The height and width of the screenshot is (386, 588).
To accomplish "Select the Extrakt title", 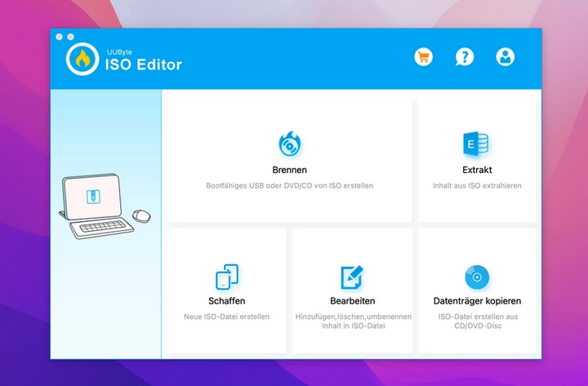I will pos(477,170).
